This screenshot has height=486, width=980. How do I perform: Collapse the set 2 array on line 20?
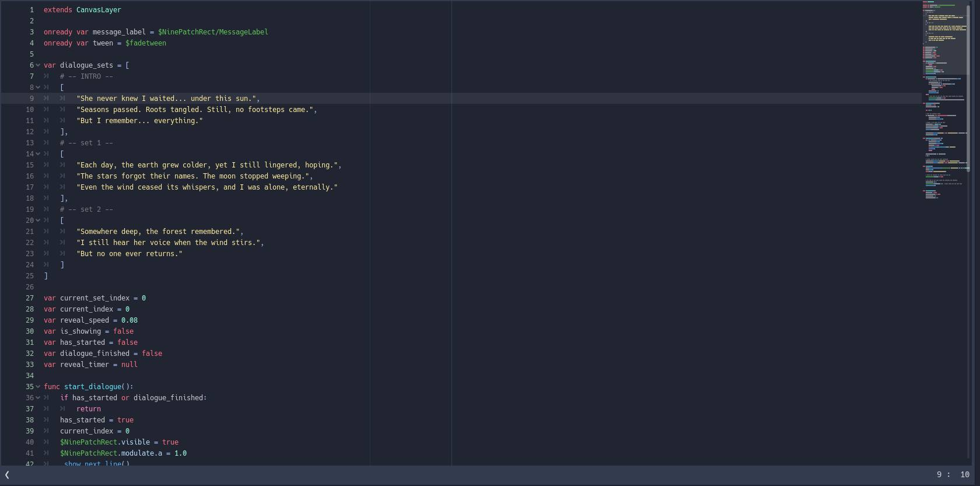click(38, 221)
